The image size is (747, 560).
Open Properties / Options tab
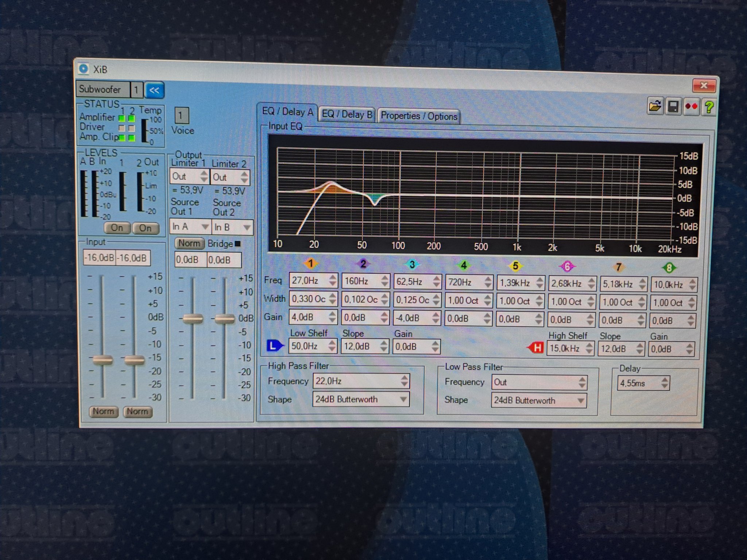(x=419, y=116)
